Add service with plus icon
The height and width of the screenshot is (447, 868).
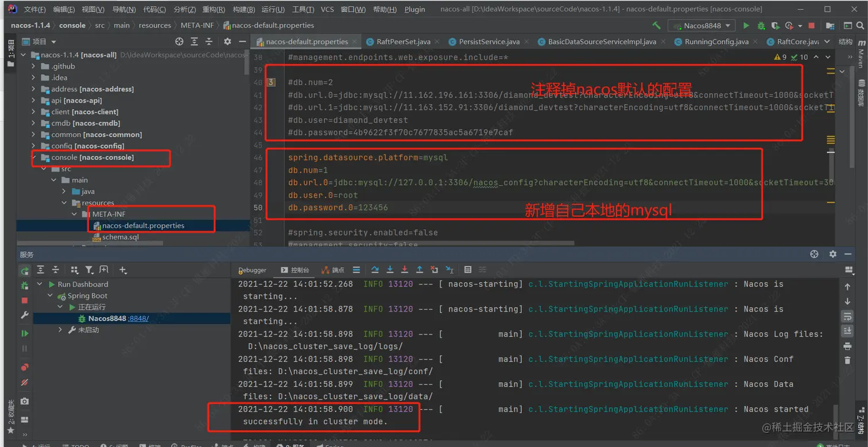pos(123,270)
